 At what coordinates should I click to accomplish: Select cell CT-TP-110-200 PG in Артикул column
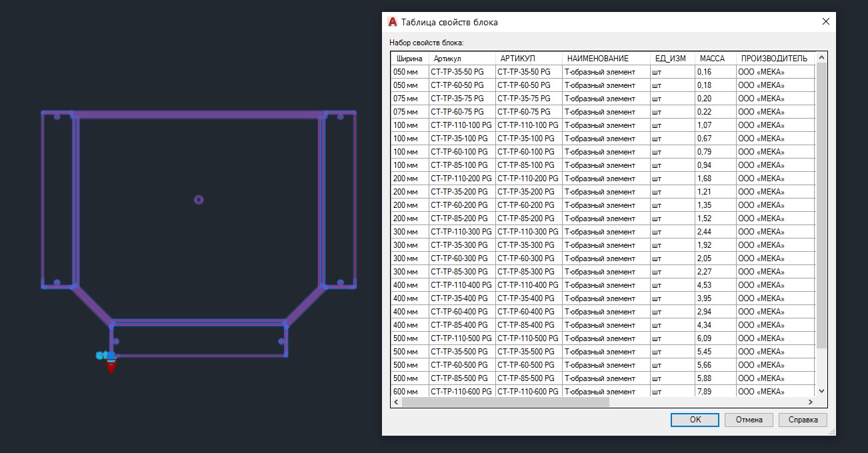(x=462, y=179)
